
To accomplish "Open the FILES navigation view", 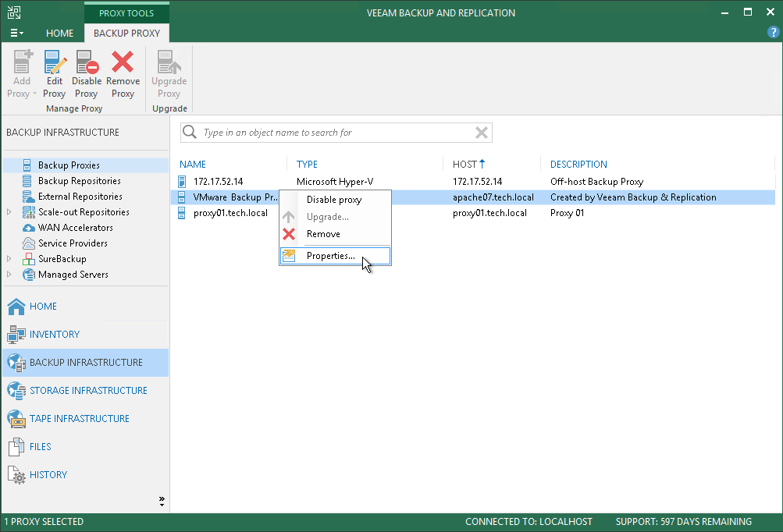I will (x=85, y=447).
